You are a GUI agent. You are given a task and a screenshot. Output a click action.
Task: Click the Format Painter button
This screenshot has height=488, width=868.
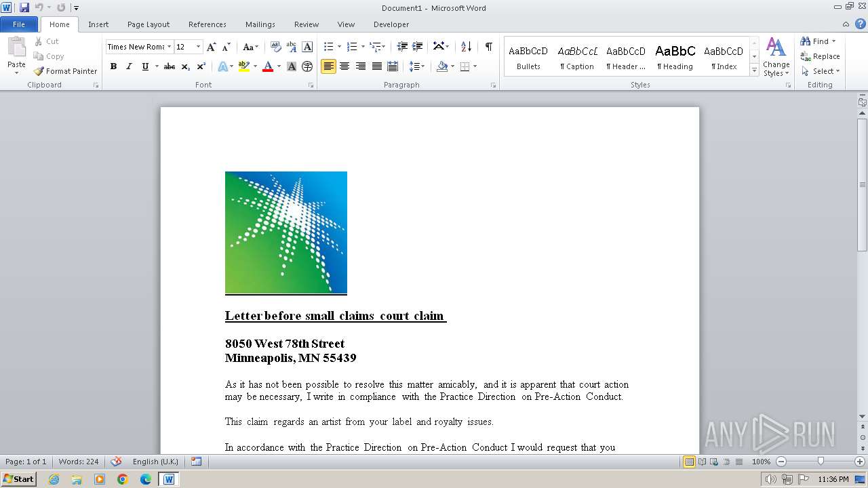(66, 71)
